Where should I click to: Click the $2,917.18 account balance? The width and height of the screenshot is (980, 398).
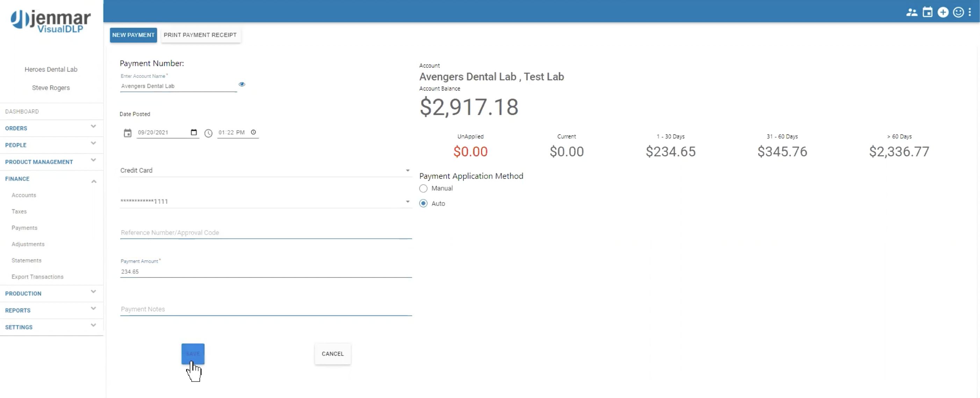point(469,107)
